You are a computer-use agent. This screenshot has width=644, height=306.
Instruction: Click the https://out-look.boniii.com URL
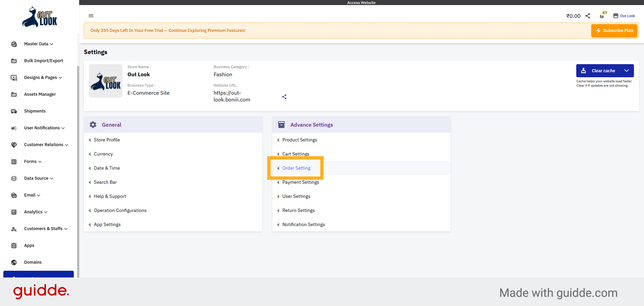[231, 96]
